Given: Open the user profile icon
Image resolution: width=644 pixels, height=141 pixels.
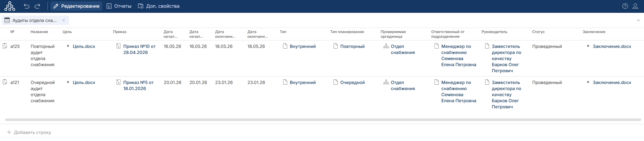Looking at the screenshot, I should (635, 6).
